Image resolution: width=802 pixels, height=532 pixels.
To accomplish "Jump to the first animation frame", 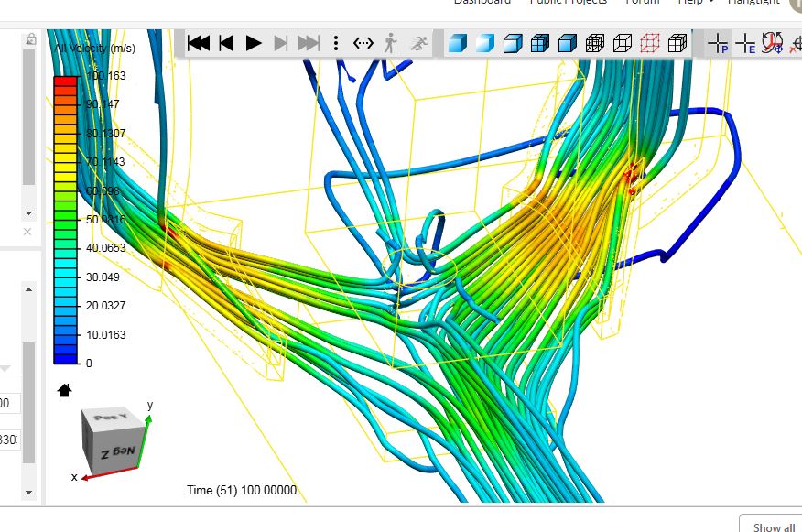I will click(x=199, y=43).
